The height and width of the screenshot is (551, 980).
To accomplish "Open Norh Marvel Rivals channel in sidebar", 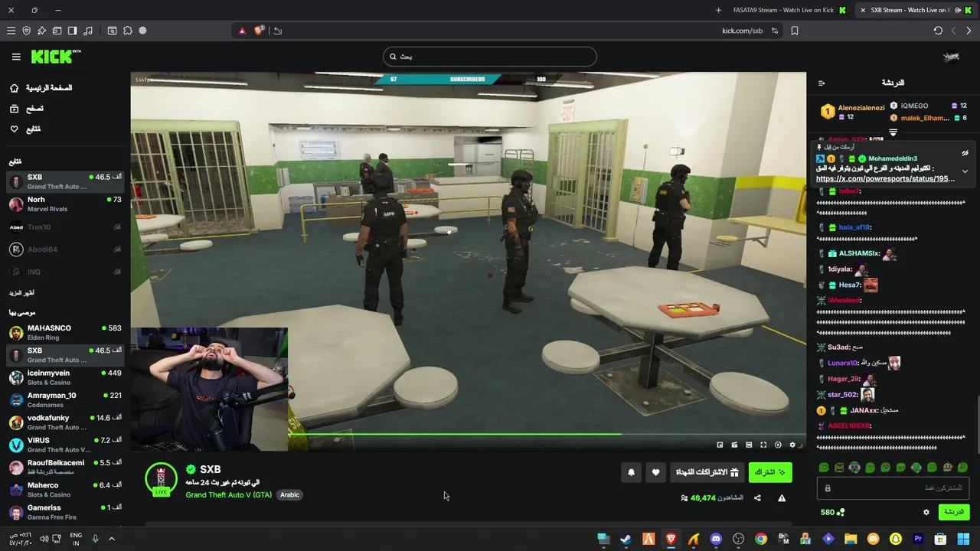I will point(65,204).
